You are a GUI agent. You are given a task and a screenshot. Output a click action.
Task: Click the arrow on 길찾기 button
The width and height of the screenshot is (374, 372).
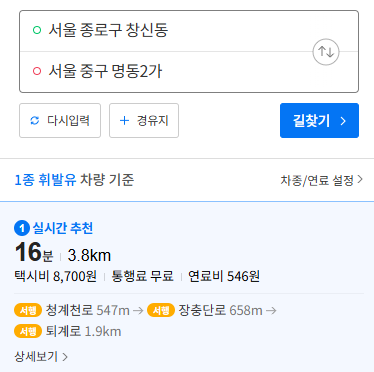(x=343, y=121)
